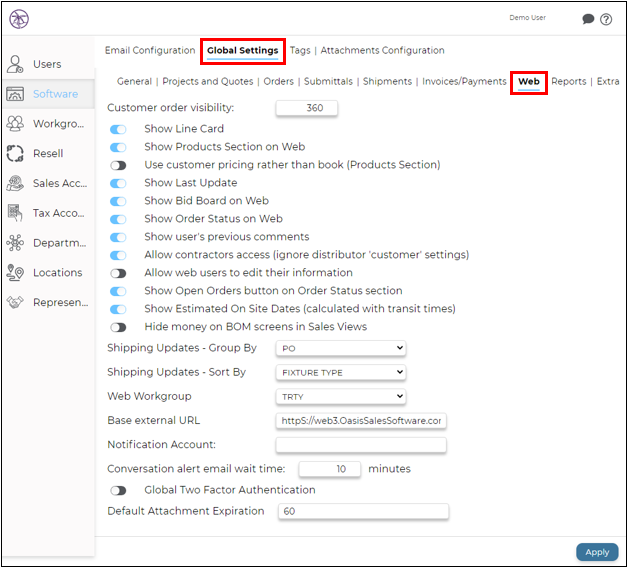Toggle Show Estimated On Site Dates
The width and height of the screenshot is (630, 570).
click(x=118, y=309)
